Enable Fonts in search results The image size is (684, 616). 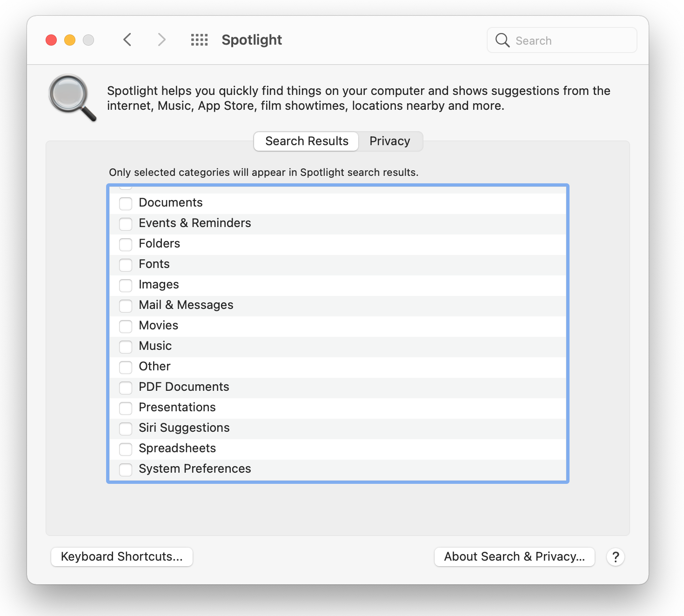126,265
